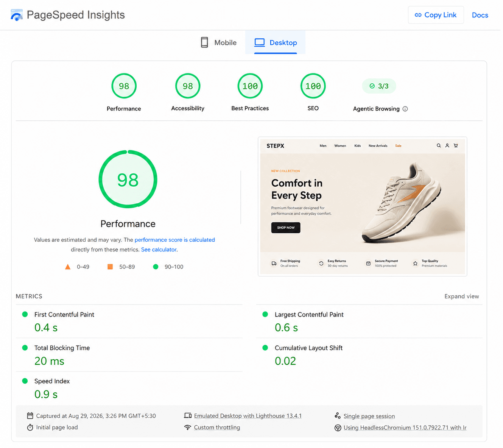Click the 0.02 layout shift value
This screenshot has width=503, height=448.
tap(285, 361)
